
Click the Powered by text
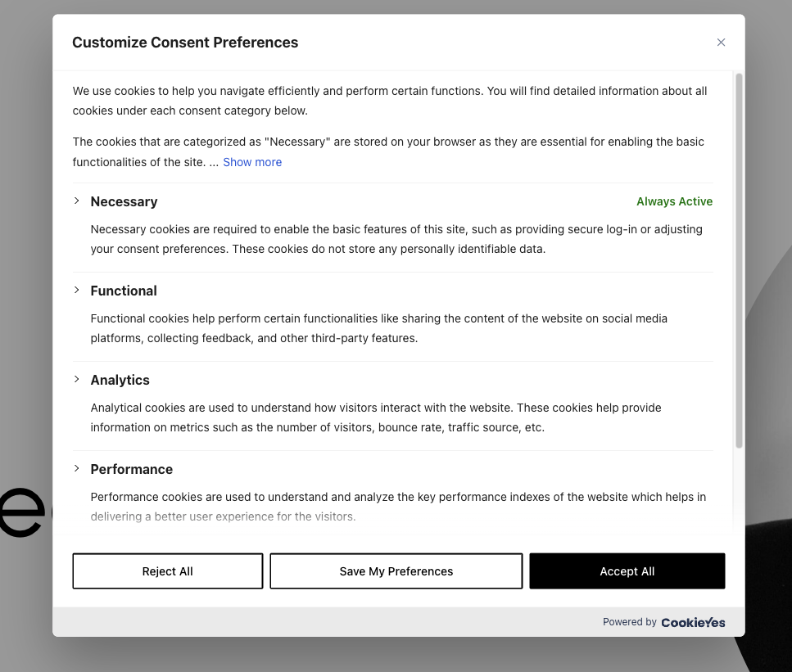point(629,622)
